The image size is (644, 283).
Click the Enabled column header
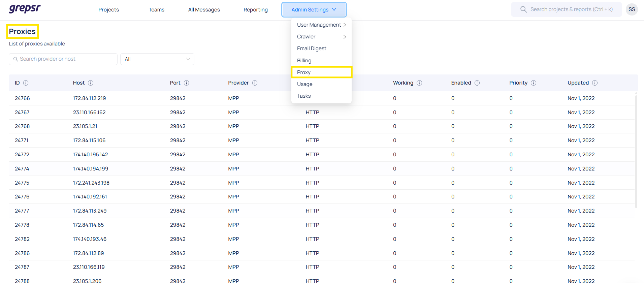pyautogui.click(x=461, y=83)
